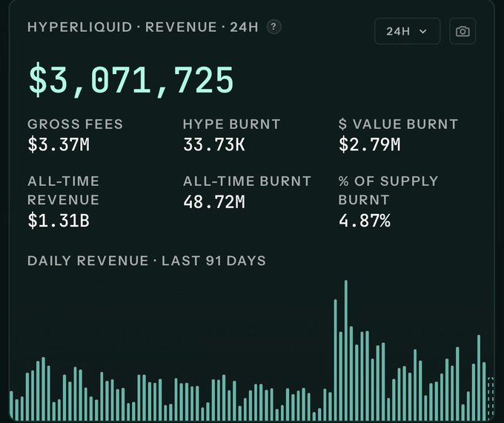The width and height of the screenshot is (504, 423).
Task: Click the Daily Revenue · Last 91 Days heading
Action: pos(147,261)
